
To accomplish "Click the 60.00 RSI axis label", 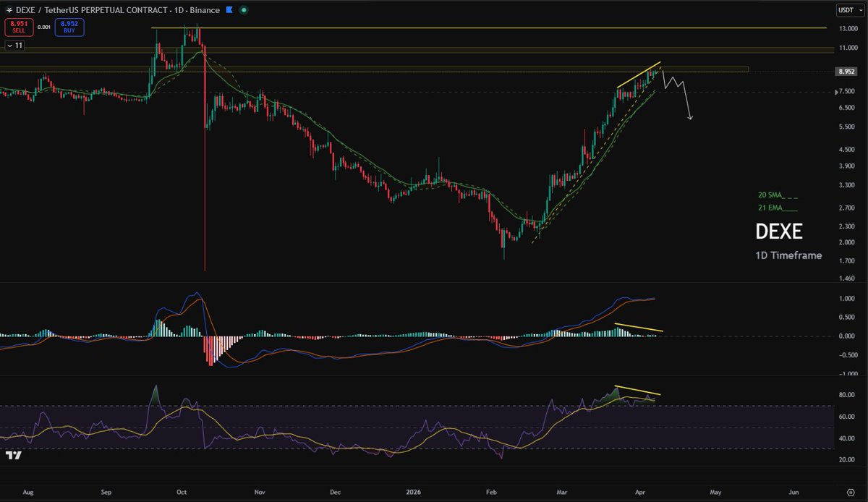I will pos(846,417).
